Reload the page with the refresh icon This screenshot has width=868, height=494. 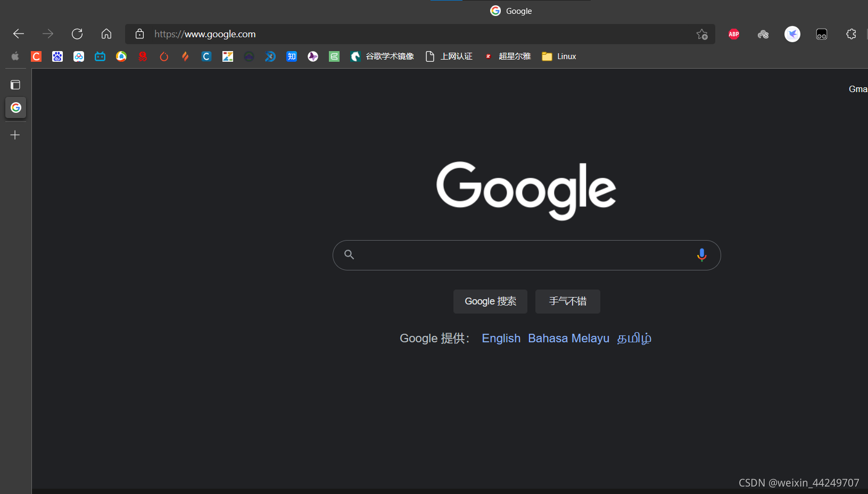pyautogui.click(x=77, y=34)
